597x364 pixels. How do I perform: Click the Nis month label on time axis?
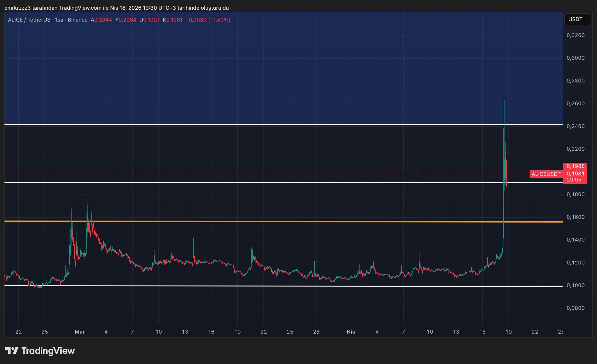click(351, 332)
